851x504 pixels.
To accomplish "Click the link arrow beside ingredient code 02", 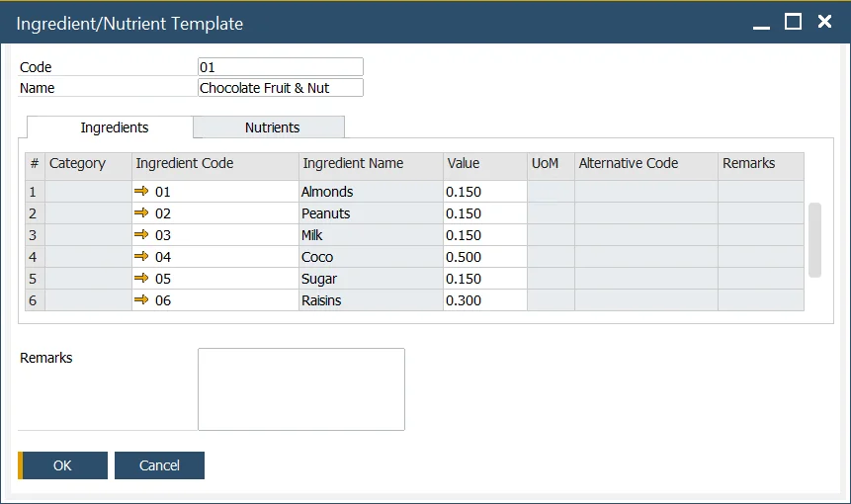I will pos(141,213).
